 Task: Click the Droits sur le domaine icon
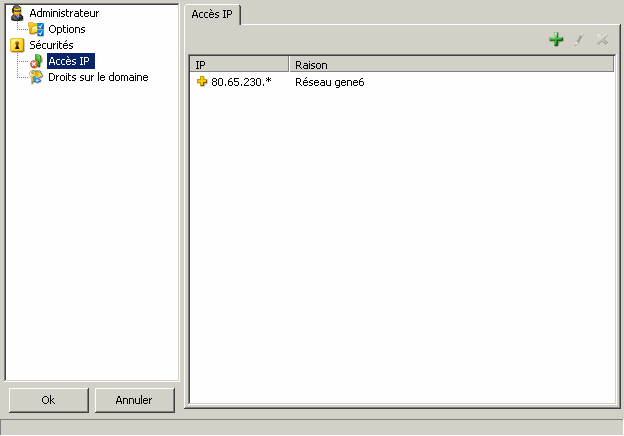coord(36,77)
